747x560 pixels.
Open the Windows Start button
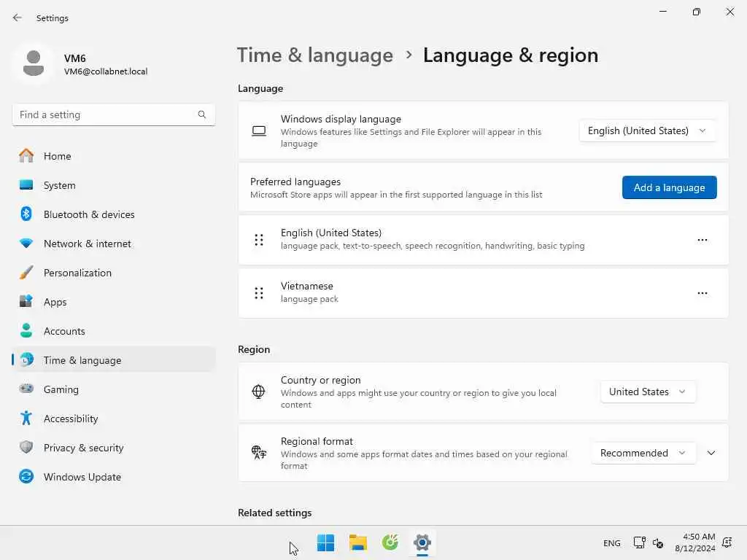point(326,542)
